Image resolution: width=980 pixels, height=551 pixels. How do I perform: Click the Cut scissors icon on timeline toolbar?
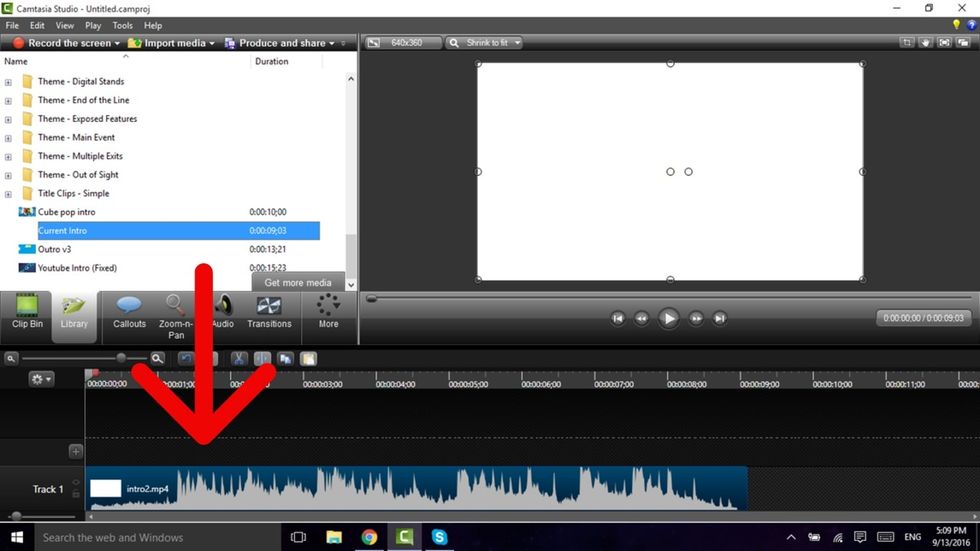239,358
